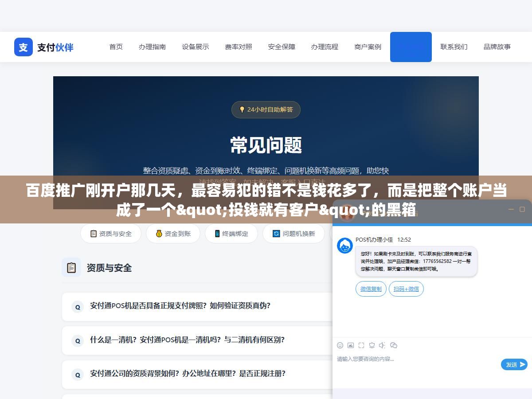Open the 办理流程 nav item

tap(325, 47)
